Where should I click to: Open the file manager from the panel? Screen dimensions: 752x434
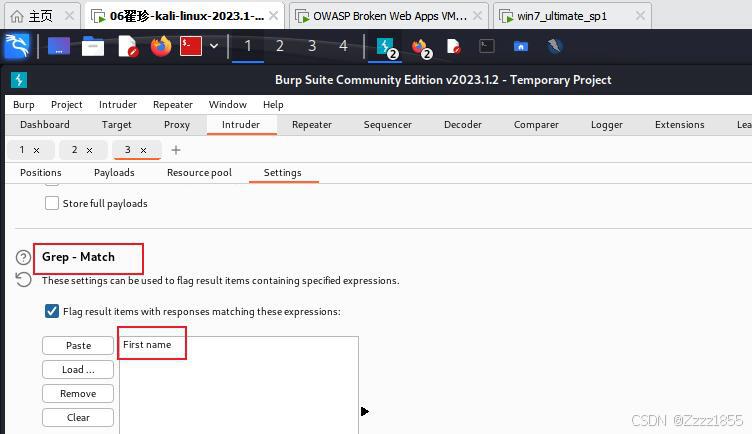pyautogui.click(x=93, y=47)
